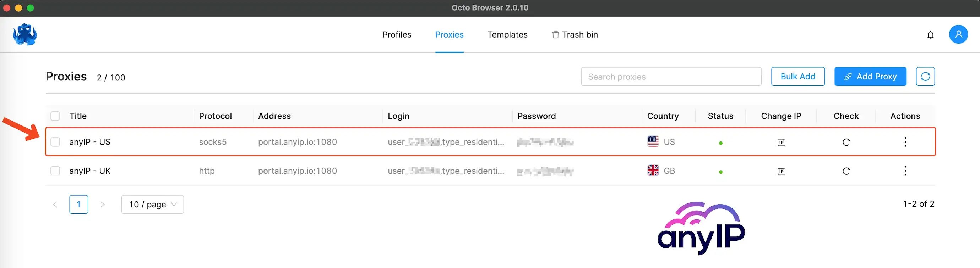Click the anyIP - UK title cell

point(90,171)
